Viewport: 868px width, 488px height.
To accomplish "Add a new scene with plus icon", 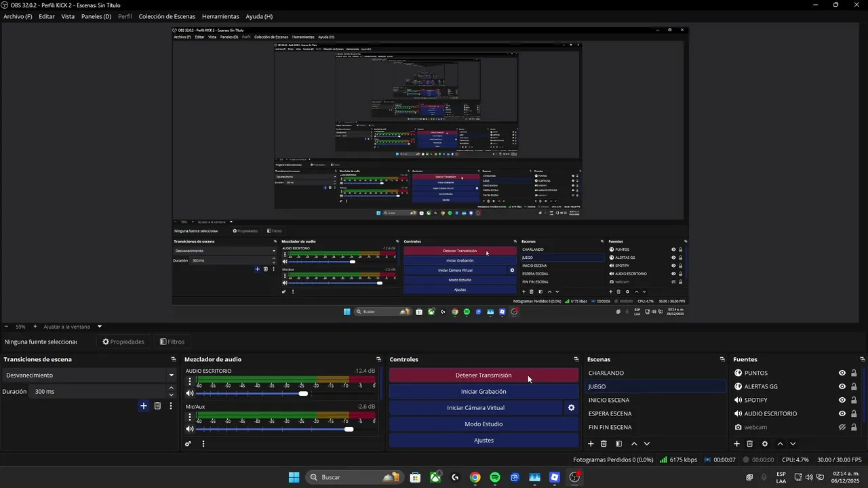I will tap(591, 444).
